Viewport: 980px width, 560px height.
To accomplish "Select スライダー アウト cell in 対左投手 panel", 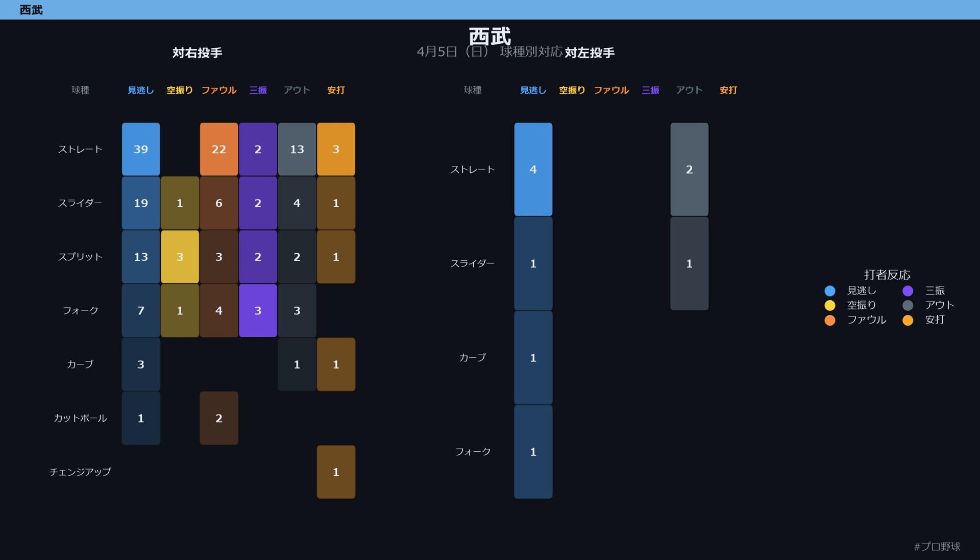I will click(x=690, y=263).
